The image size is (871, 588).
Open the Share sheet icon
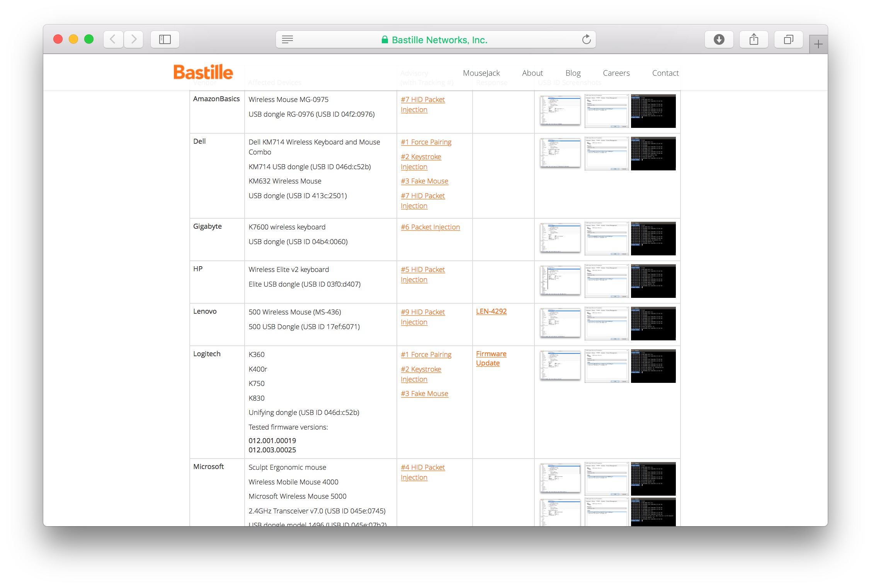[754, 39]
